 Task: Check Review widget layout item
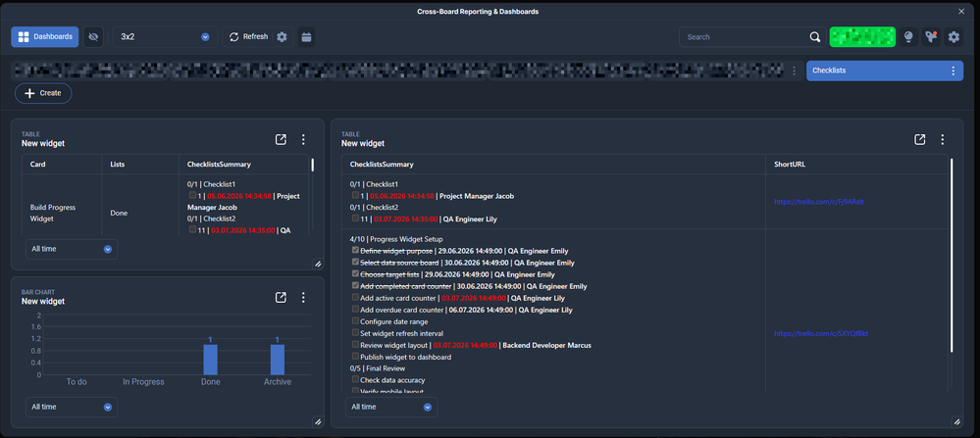tap(356, 344)
